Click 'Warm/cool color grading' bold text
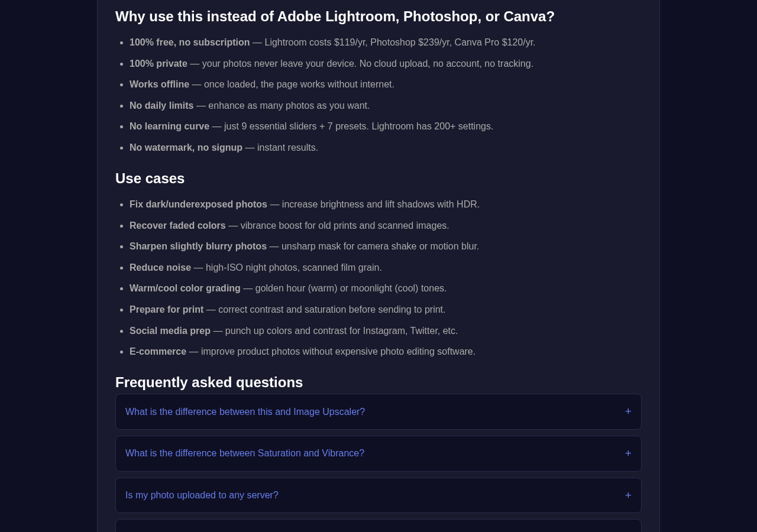The width and height of the screenshot is (757, 532). click(x=185, y=288)
